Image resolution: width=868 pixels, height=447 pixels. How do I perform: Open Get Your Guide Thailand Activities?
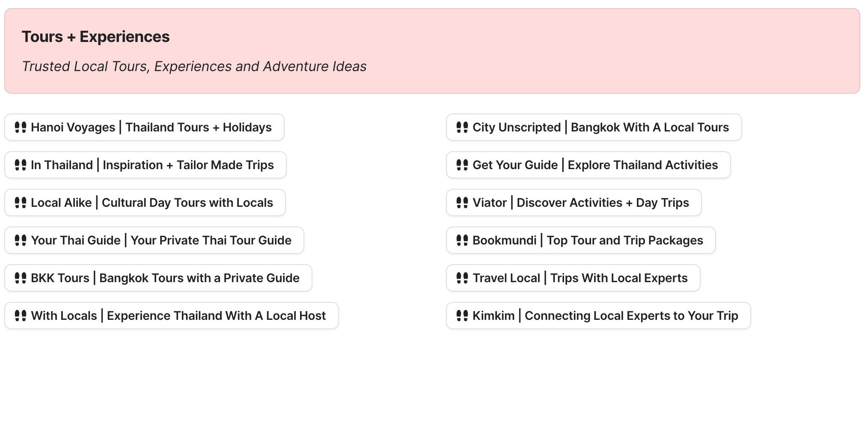point(595,165)
